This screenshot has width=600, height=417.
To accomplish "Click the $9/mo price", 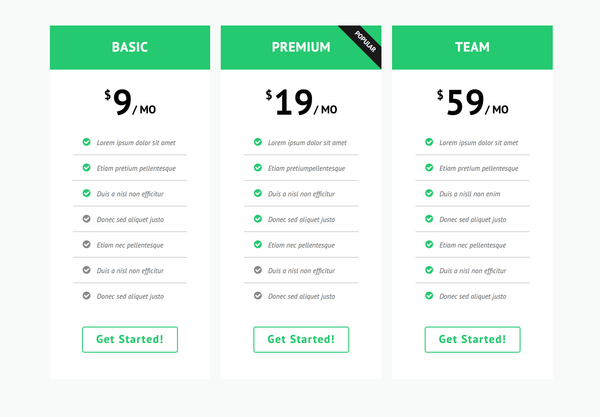I will click(x=130, y=102).
